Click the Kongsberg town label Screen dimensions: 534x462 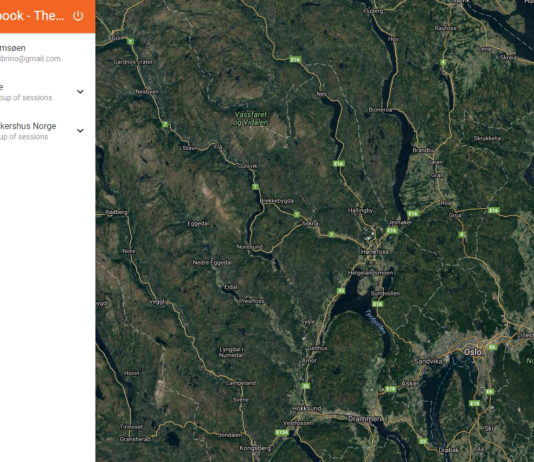(x=255, y=448)
